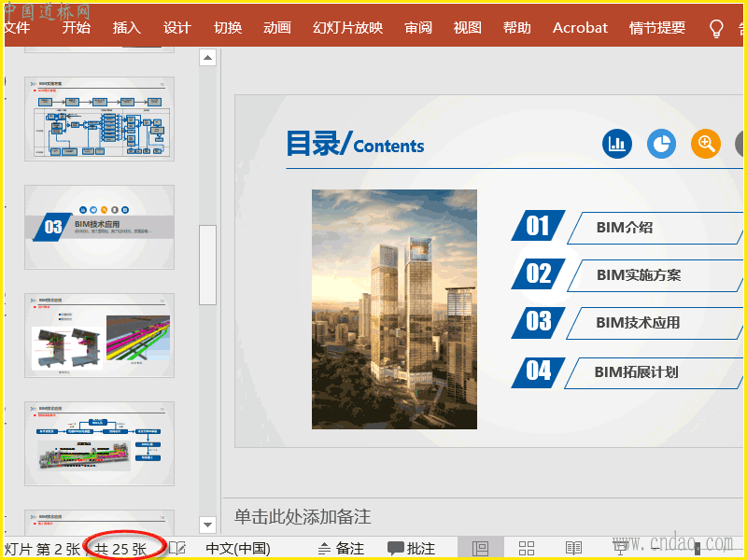Open the Acrobat ribbon tab
Image resolution: width=747 pixels, height=560 pixels.
580,28
